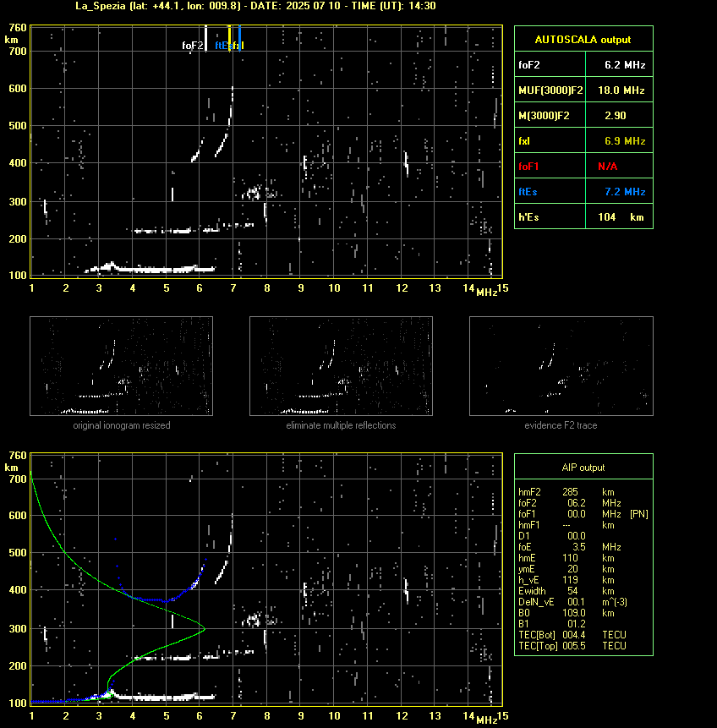This screenshot has height=728, width=717.
Task: Click the 00.0 value in AIP foF1 row
Action: point(577,514)
